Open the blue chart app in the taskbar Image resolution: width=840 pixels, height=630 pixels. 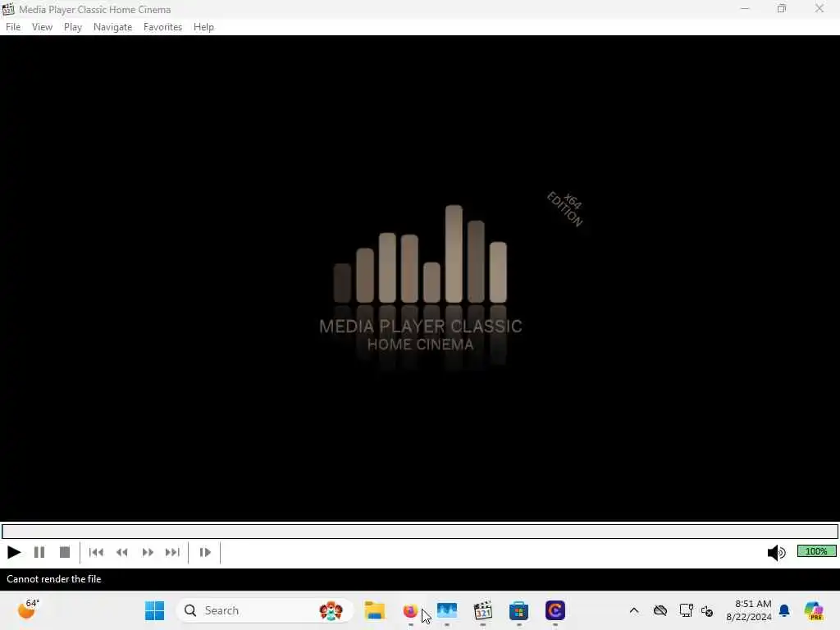point(447,610)
